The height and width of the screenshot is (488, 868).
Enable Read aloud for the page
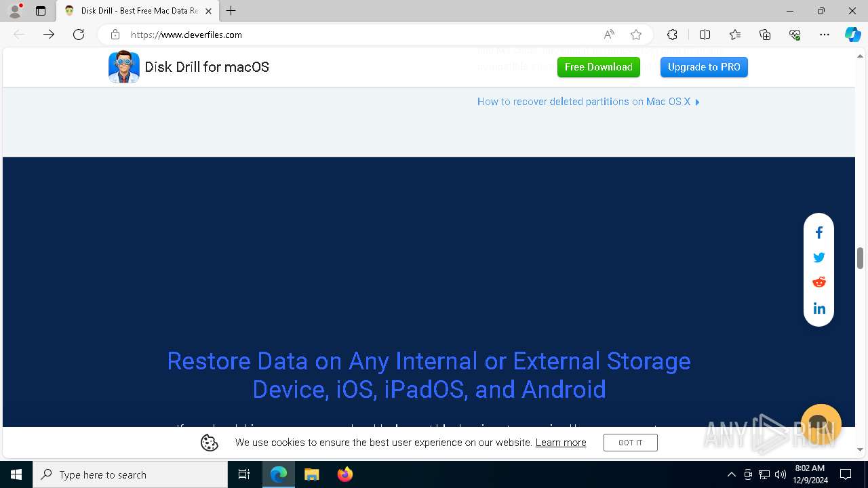(609, 35)
